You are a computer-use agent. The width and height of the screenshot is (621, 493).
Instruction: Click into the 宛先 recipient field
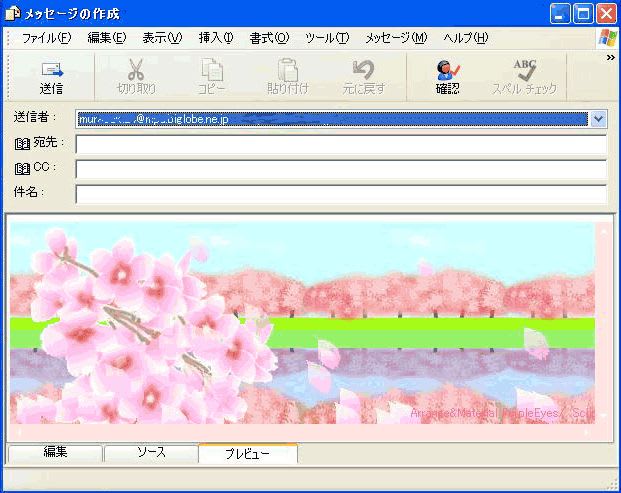[340, 145]
